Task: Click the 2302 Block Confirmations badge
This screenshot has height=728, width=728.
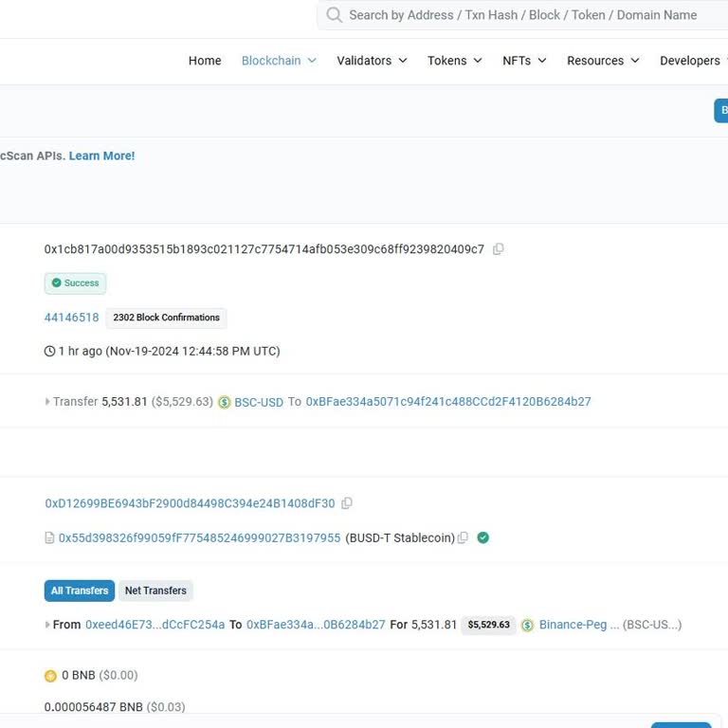Action: [166, 318]
